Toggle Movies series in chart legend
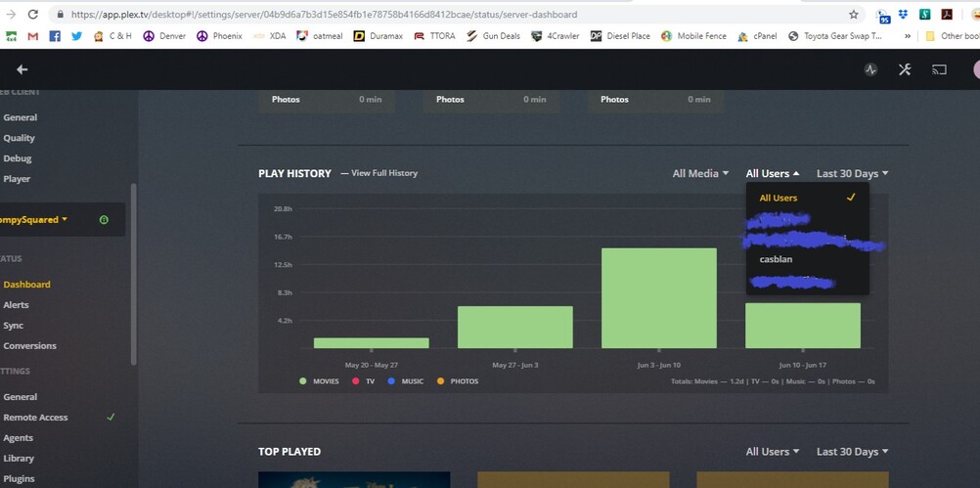 click(x=320, y=380)
